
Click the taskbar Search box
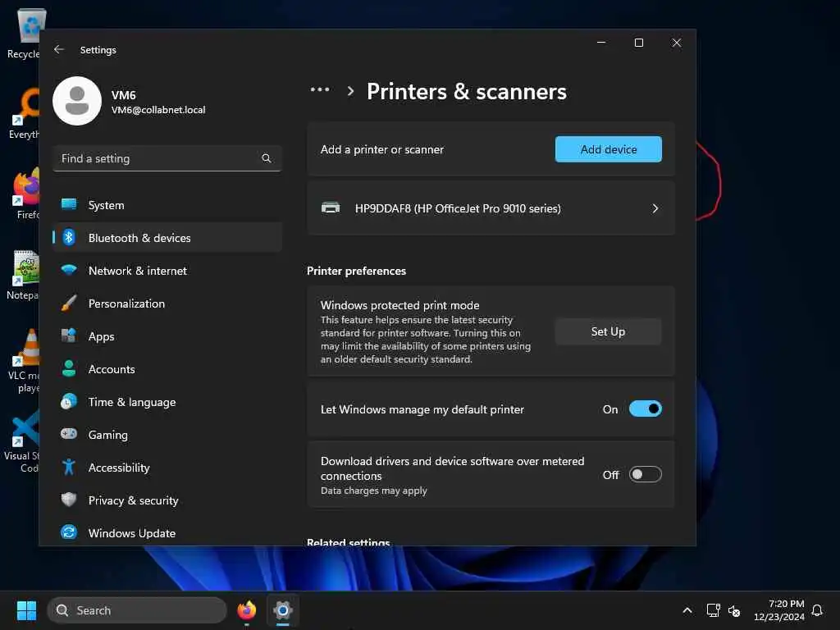coord(137,610)
